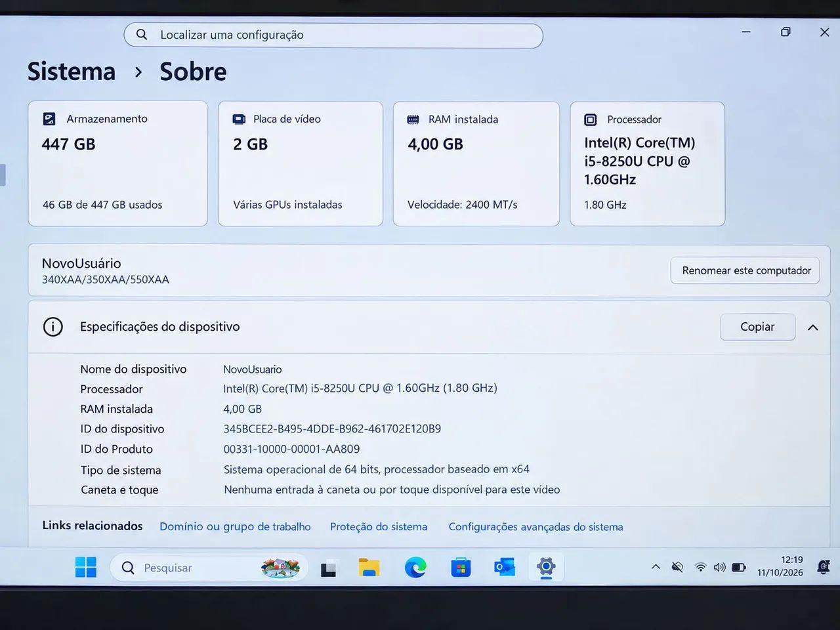Click the Tipo de sistema value text
The height and width of the screenshot is (630, 840).
(377, 469)
